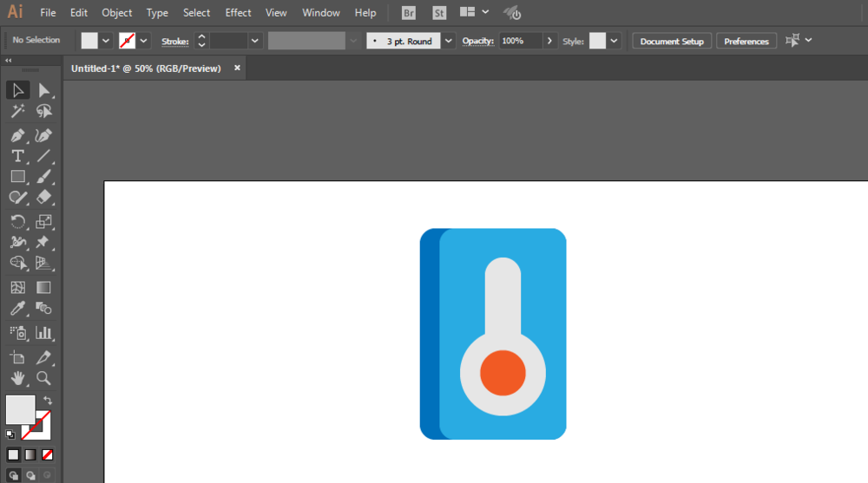Open the graphic Style dropdown

tap(614, 41)
